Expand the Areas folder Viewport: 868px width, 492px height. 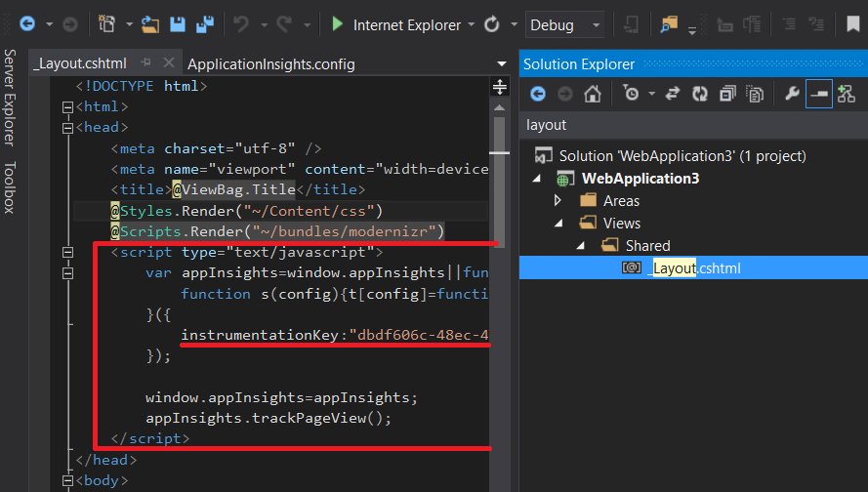[558, 200]
